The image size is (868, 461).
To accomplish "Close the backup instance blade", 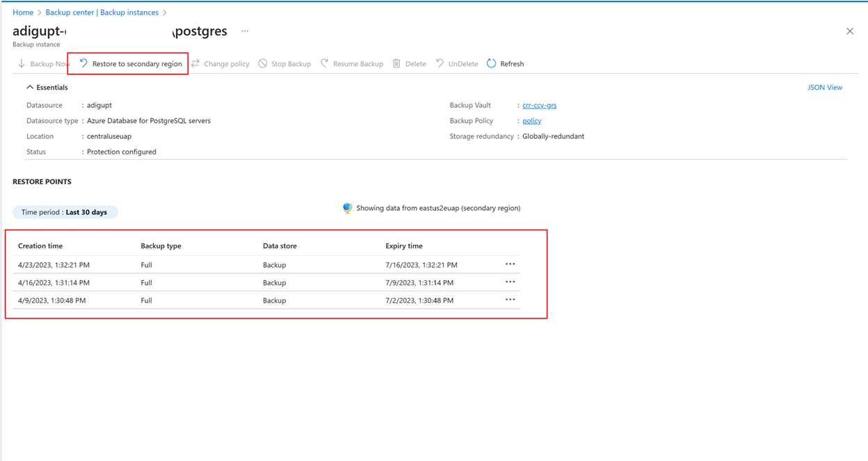I will coord(850,31).
